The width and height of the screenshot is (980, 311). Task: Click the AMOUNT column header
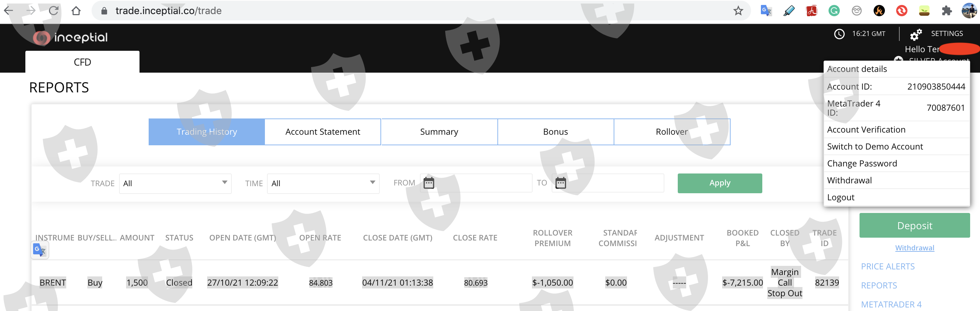click(x=137, y=238)
